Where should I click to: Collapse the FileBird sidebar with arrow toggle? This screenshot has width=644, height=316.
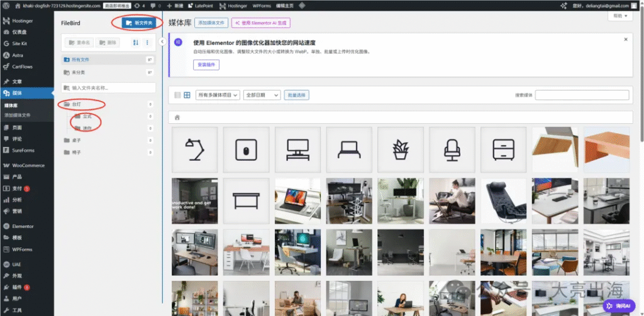[x=162, y=41]
